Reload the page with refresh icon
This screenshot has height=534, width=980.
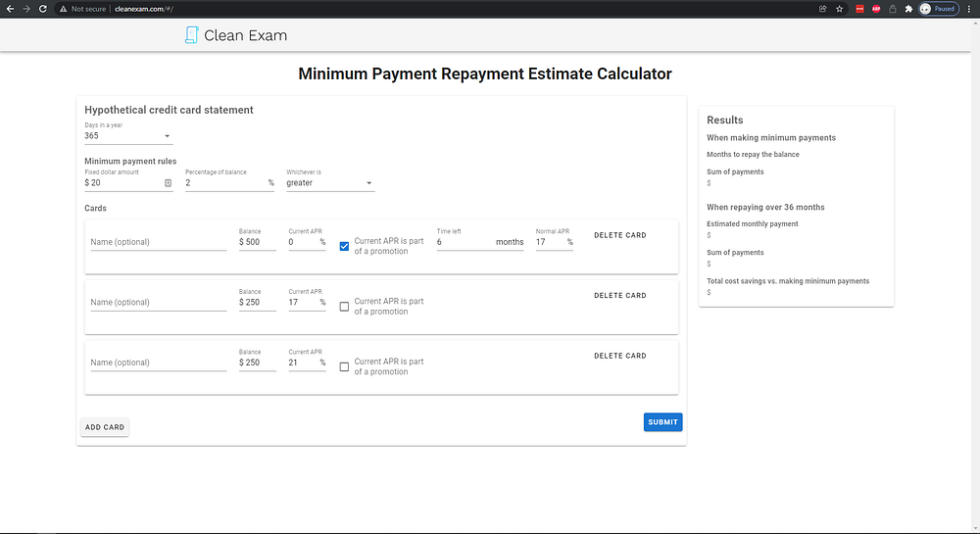click(42, 9)
